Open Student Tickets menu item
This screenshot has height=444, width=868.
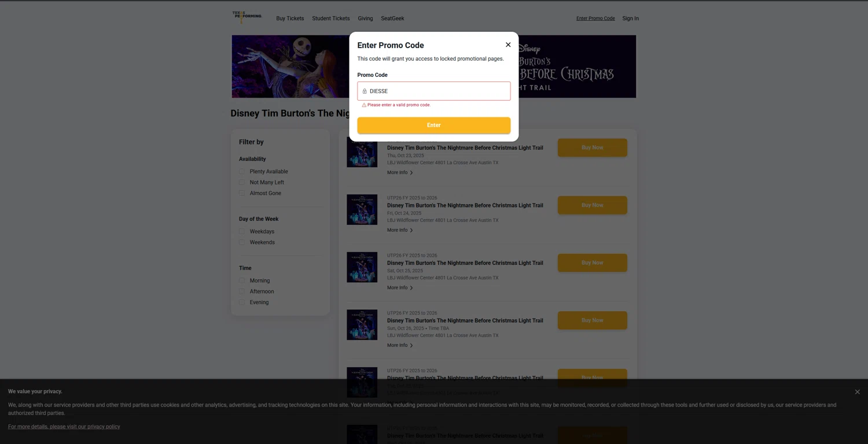click(x=331, y=18)
